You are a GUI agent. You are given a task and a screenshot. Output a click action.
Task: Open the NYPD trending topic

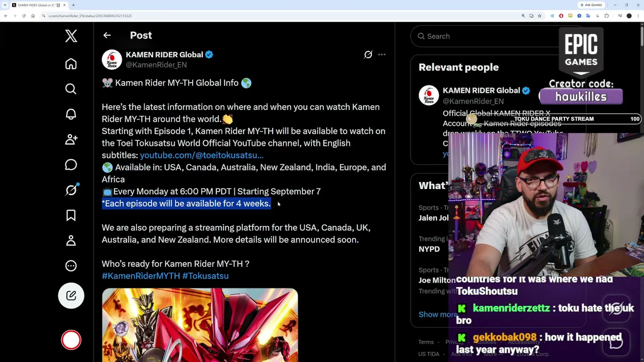pyautogui.click(x=429, y=249)
